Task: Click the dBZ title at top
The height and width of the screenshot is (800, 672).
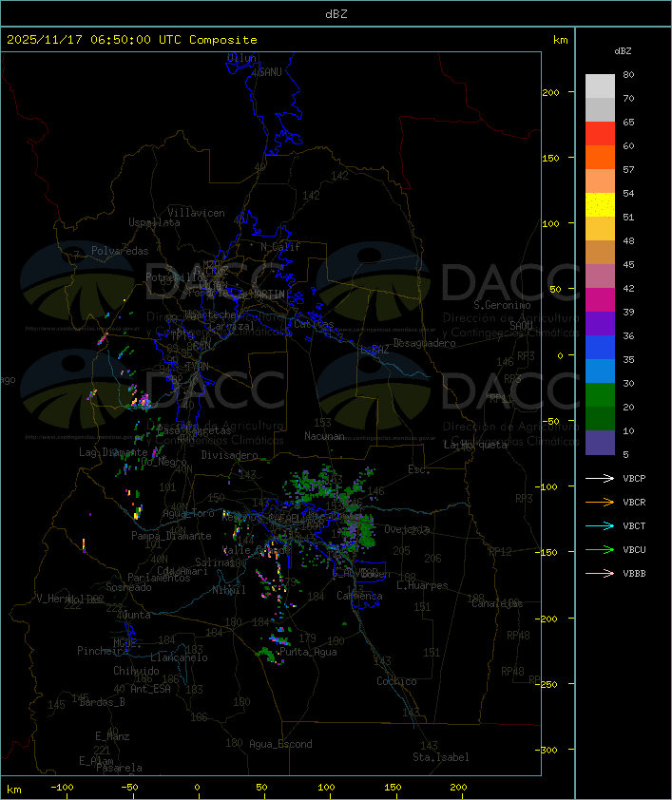Action: [336, 13]
